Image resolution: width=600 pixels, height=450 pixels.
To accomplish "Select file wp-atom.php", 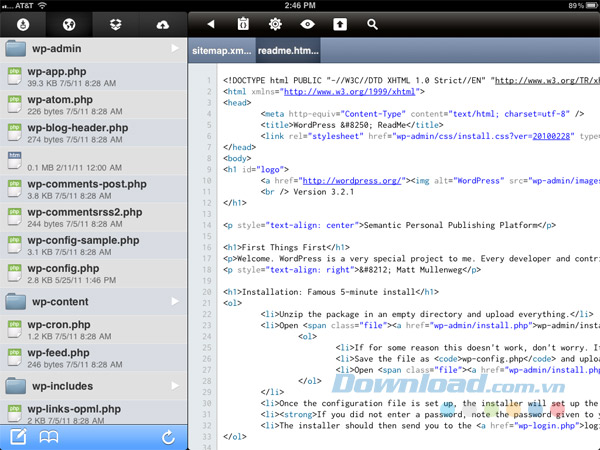I will point(93,104).
